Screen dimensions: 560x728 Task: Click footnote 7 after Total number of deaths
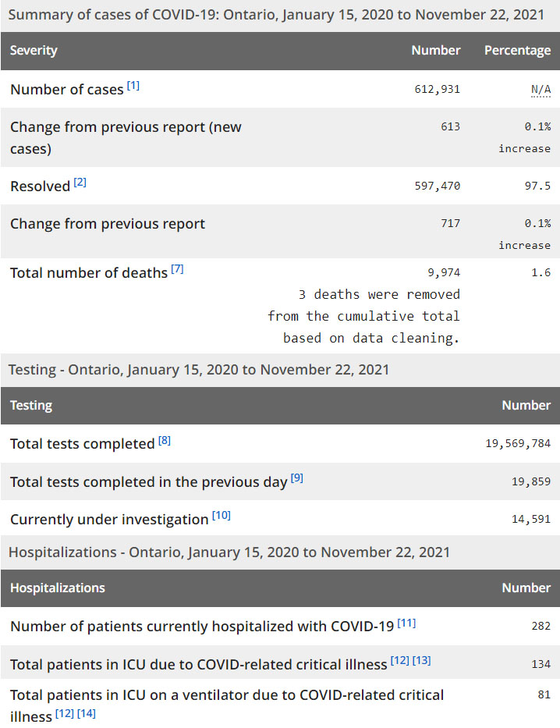point(177,268)
